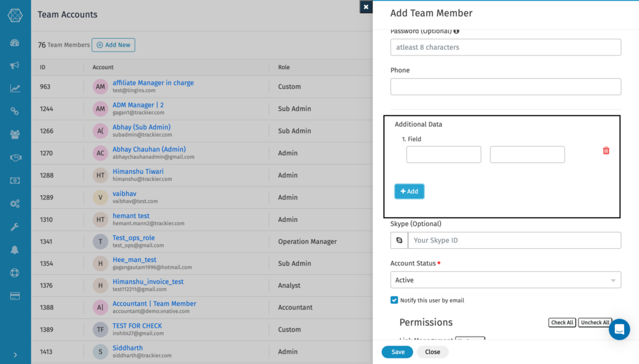Save the new team member
This screenshot has width=639, height=364.
tap(397, 352)
